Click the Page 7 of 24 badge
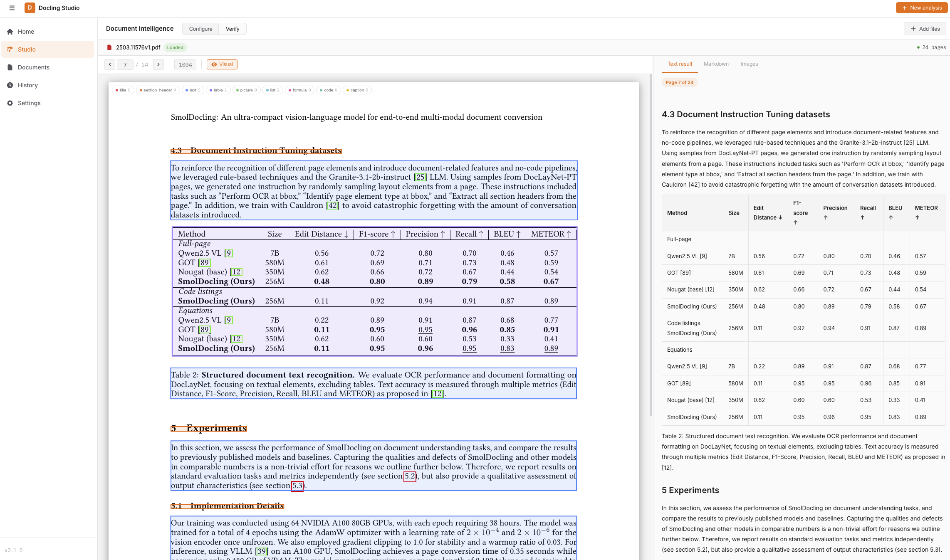The height and width of the screenshot is (560, 950). point(680,82)
